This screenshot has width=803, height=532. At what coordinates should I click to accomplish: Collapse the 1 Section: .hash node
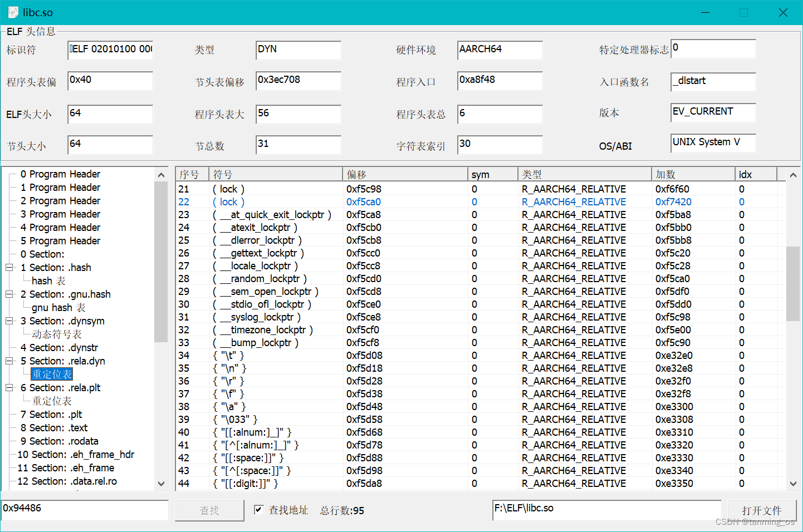(x=9, y=268)
